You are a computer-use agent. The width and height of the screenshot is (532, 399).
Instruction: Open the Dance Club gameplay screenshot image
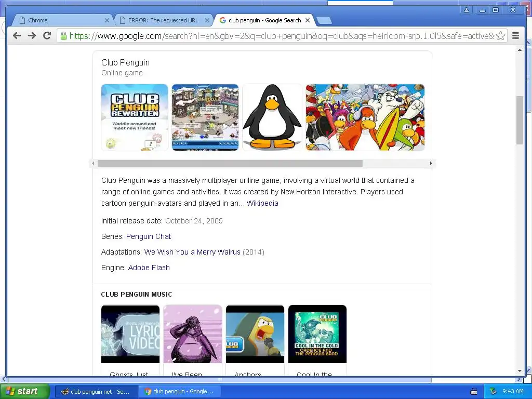[205, 117]
